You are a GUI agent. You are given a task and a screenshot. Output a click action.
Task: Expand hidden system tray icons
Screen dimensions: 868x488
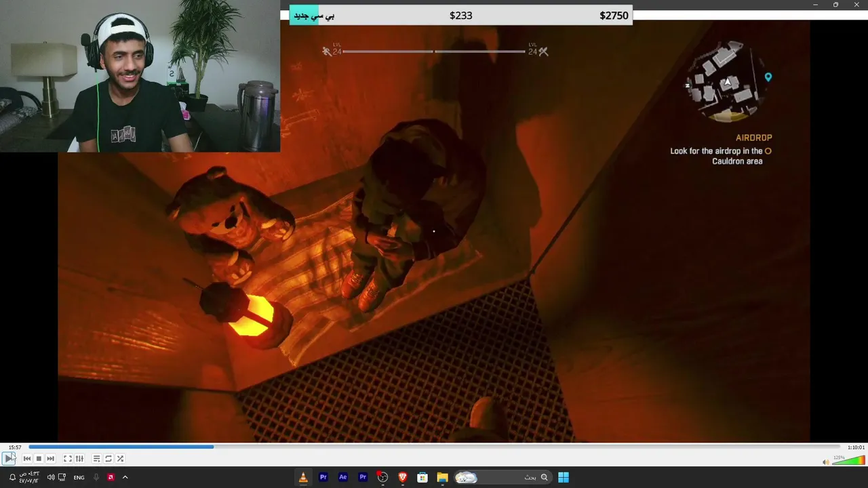125,477
